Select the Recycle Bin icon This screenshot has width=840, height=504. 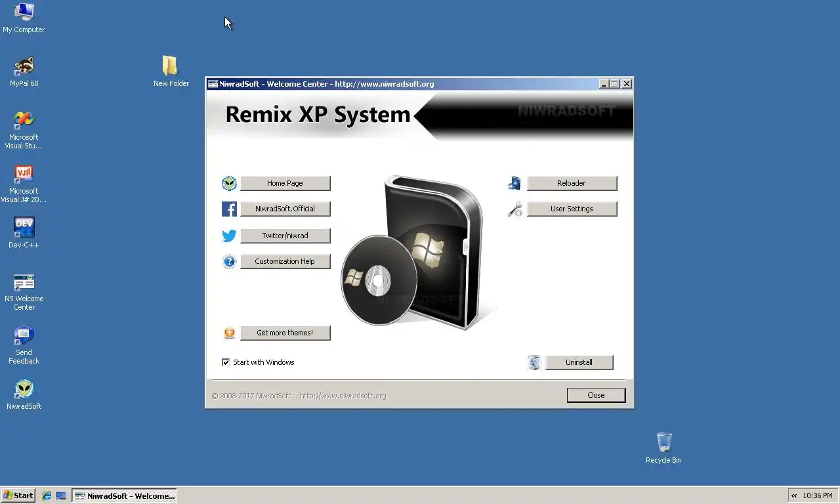(663, 442)
